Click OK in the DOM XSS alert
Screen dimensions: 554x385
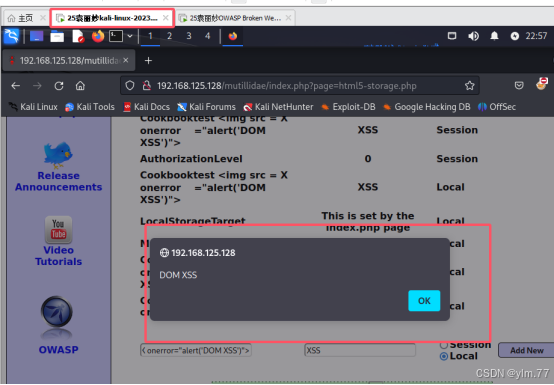pyautogui.click(x=424, y=301)
